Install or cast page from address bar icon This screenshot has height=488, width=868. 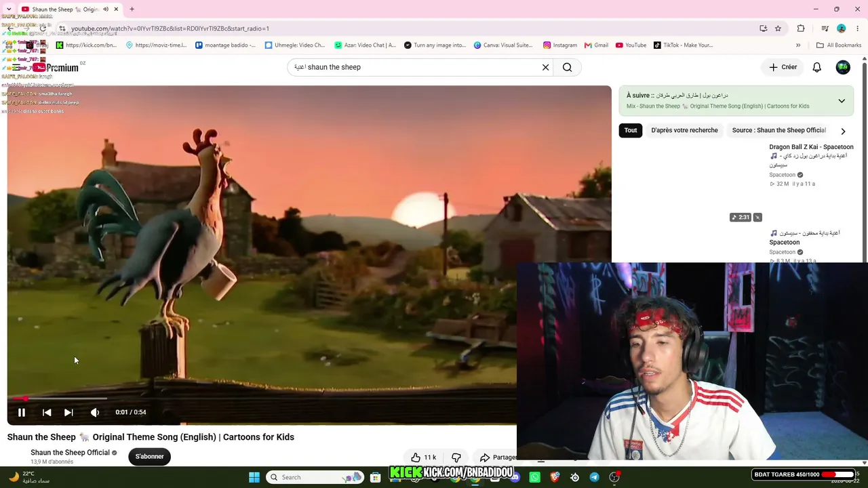tap(763, 28)
